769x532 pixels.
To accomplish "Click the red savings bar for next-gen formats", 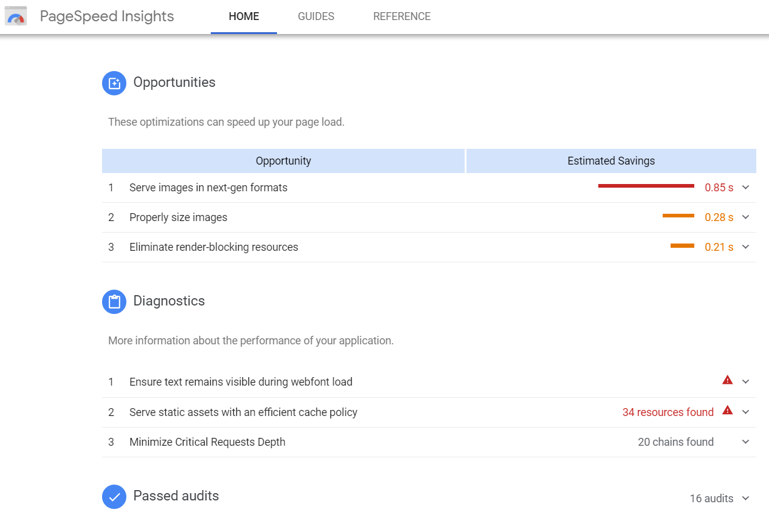I will (646, 185).
